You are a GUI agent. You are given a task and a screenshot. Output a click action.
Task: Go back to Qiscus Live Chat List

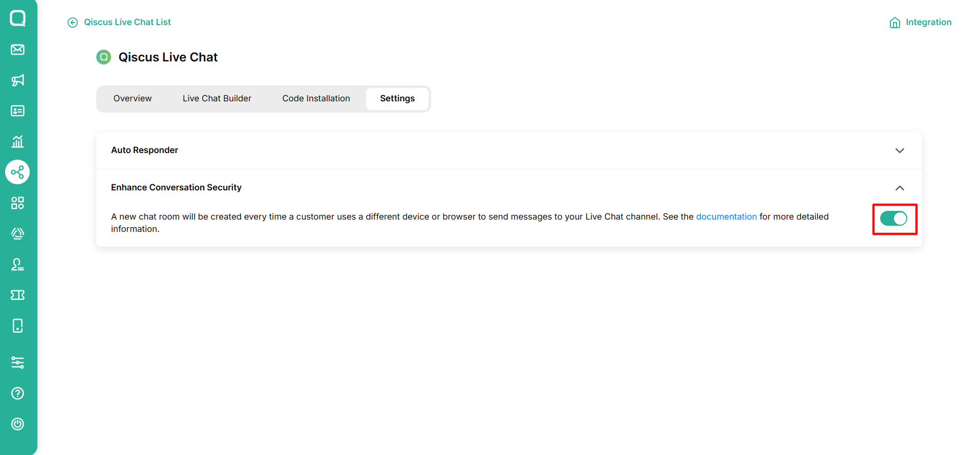pyautogui.click(x=127, y=23)
